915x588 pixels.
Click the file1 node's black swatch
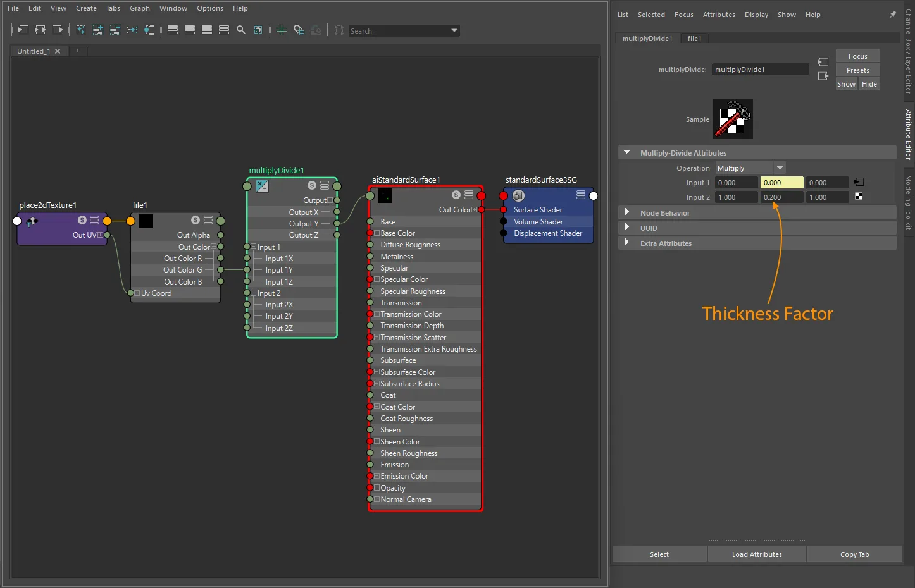pyautogui.click(x=146, y=221)
